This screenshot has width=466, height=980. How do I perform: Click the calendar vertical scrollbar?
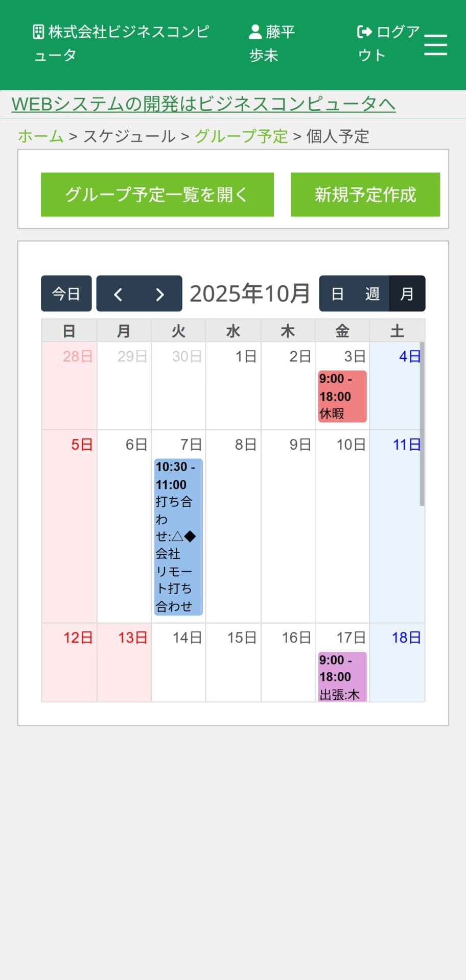coord(422,424)
